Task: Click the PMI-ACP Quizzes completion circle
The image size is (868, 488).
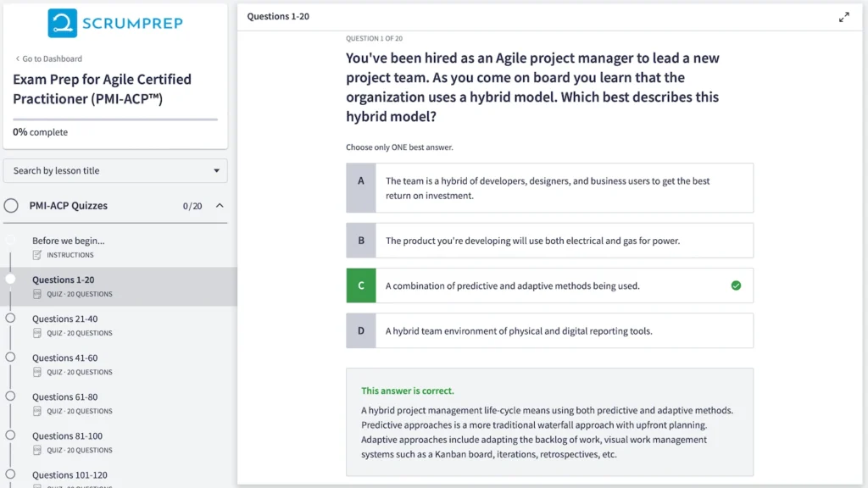Action: [x=12, y=206]
